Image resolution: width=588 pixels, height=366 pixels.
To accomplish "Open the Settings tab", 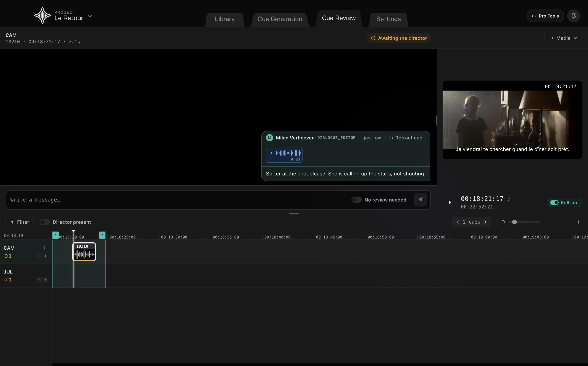I will point(388,19).
